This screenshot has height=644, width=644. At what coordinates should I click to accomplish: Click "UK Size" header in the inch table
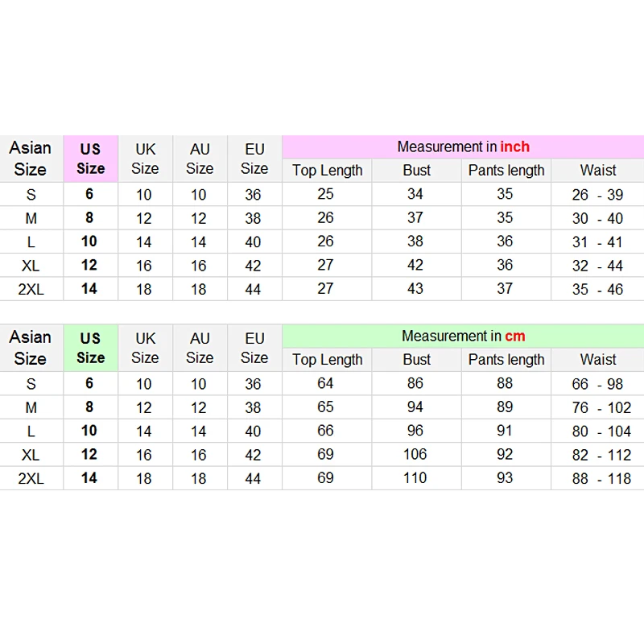coord(145,159)
